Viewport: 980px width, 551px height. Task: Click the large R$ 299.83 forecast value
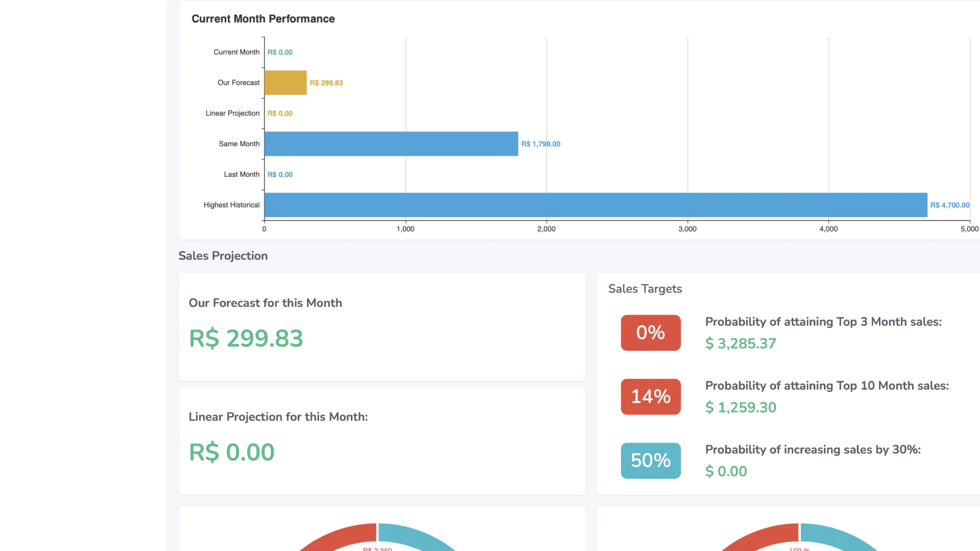point(246,339)
